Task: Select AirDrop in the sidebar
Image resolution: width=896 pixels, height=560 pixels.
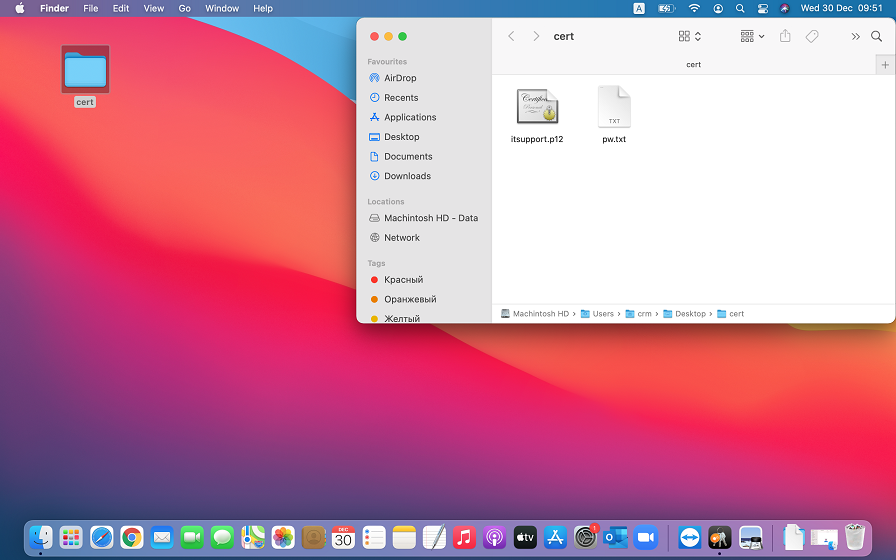Action: click(400, 78)
